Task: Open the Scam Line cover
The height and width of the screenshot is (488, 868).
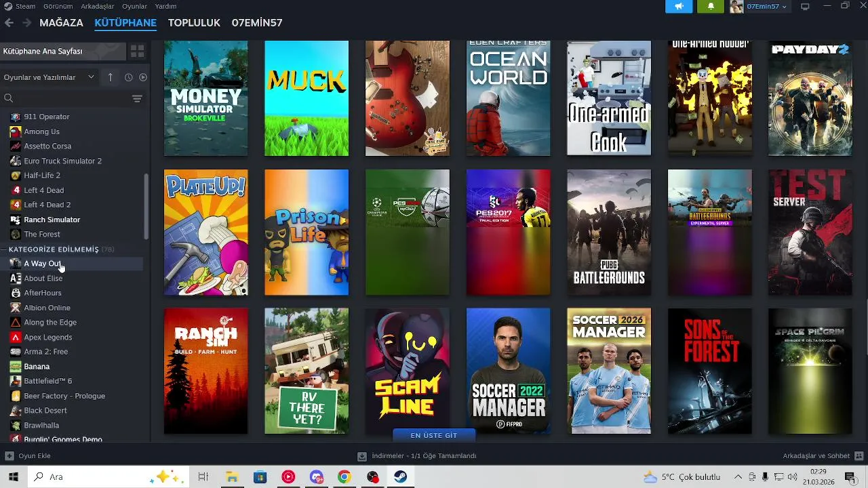Action: [x=407, y=371]
